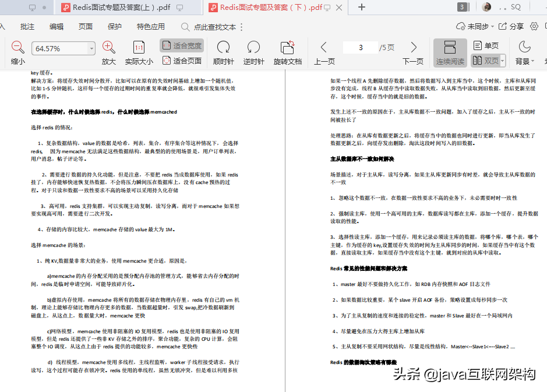The height and width of the screenshot is (392, 547).
Task: Open the 批注 (annotate) menu
Action: [x=27, y=27]
